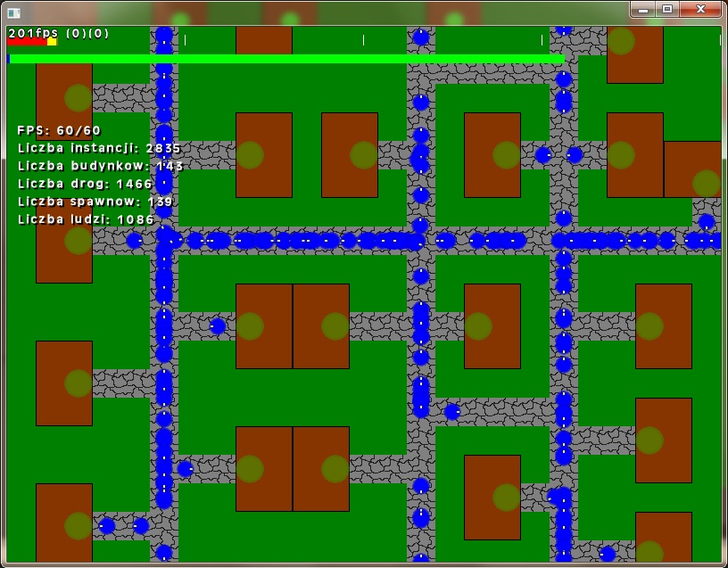Select the "Liczba budynkow: 143" stat line
The image size is (728, 568).
click(100, 166)
